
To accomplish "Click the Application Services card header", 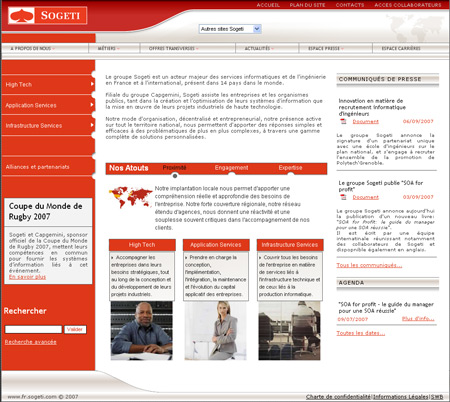I will 216,245.
